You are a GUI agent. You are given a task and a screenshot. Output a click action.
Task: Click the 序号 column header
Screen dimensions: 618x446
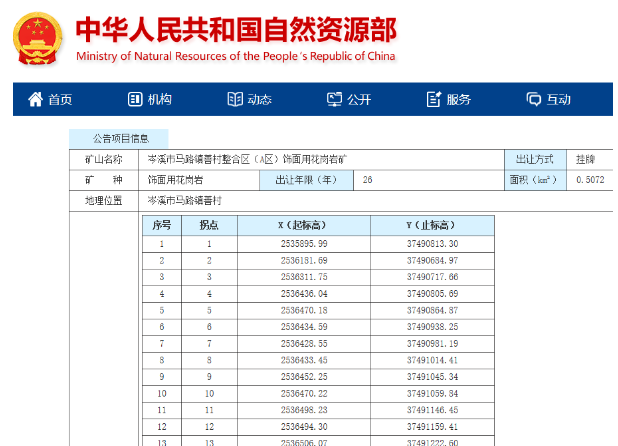[161, 225]
